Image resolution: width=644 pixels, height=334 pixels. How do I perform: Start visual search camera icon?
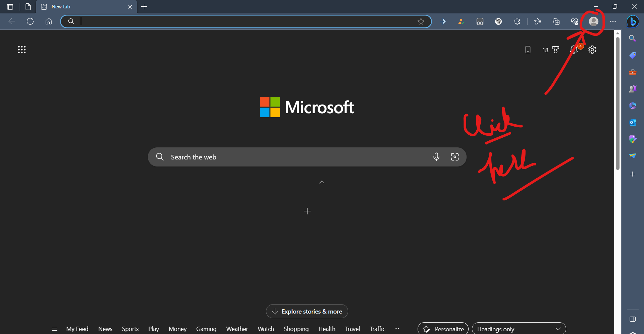click(x=454, y=157)
